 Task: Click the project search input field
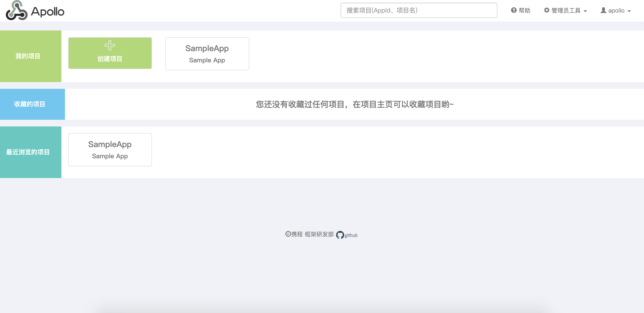coord(419,10)
